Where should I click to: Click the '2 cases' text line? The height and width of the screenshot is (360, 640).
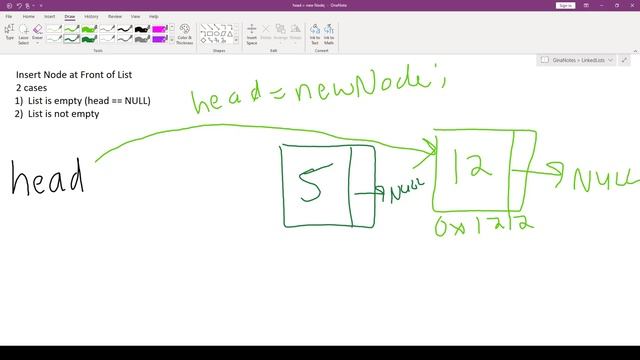coord(31,88)
